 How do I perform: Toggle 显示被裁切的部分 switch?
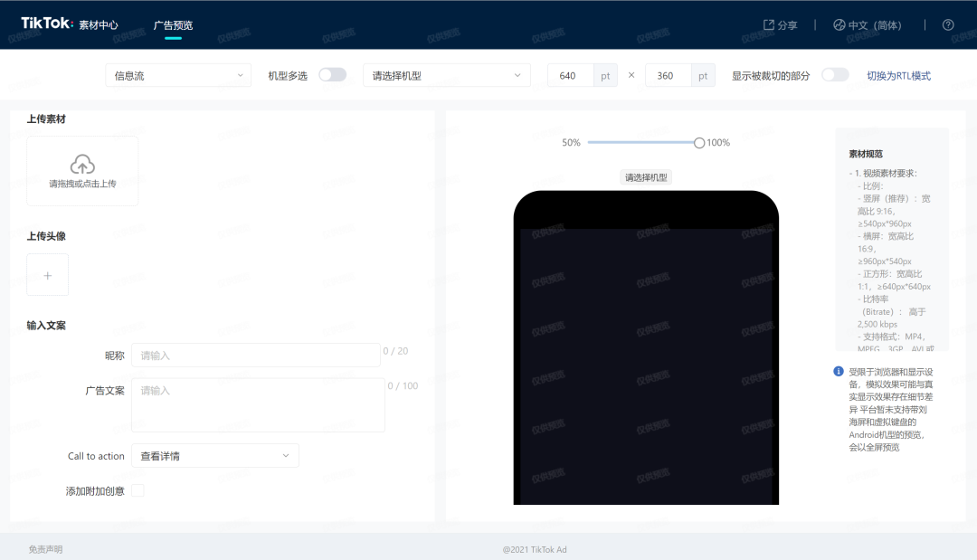pyautogui.click(x=835, y=75)
